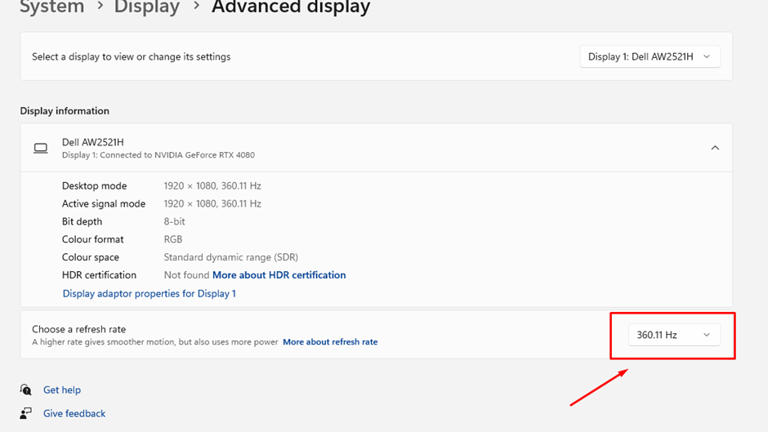The image size is (768, 432).
Task: Click the Display information heading
Action: [x=65, y=111]
